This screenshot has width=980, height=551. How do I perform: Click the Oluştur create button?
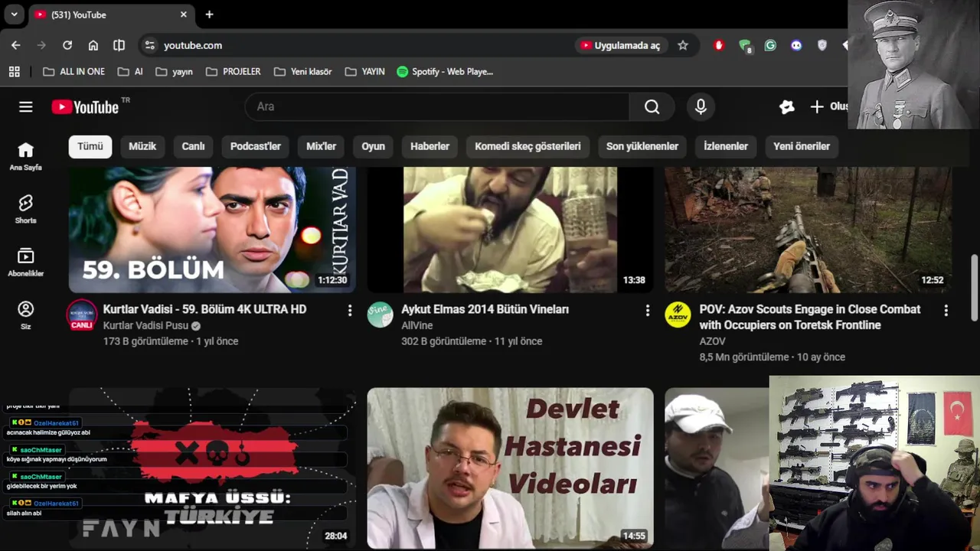828,107
